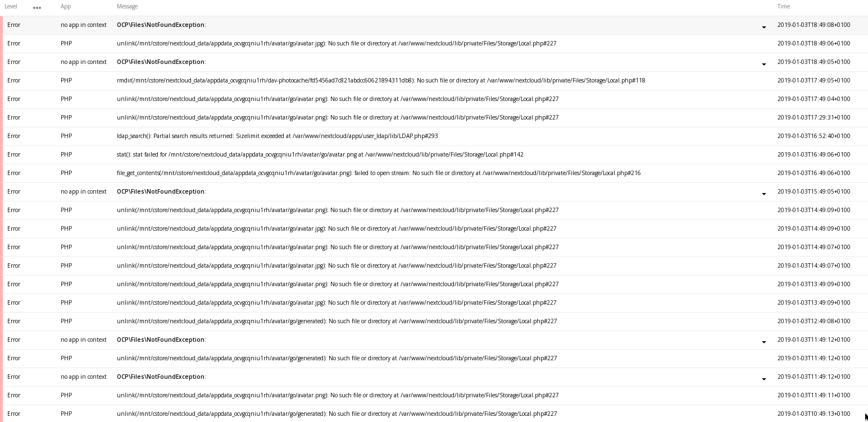Expand the NotFoundException entry at 18:49:05
868x422 pixels.
pos(764,64)
